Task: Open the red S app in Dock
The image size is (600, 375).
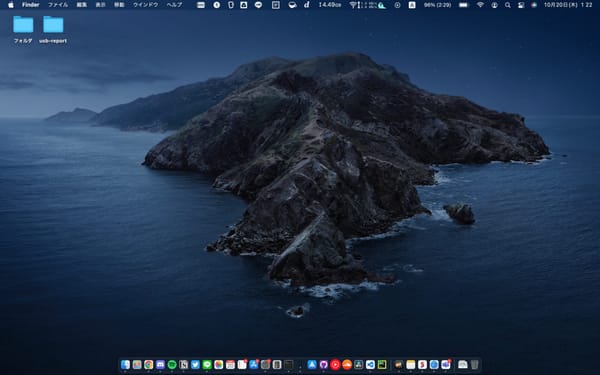Action: click(x=422, y=365)
